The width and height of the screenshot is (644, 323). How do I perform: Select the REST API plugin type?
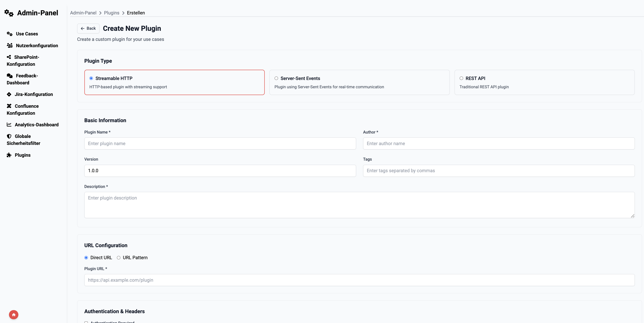click(461, 78)
